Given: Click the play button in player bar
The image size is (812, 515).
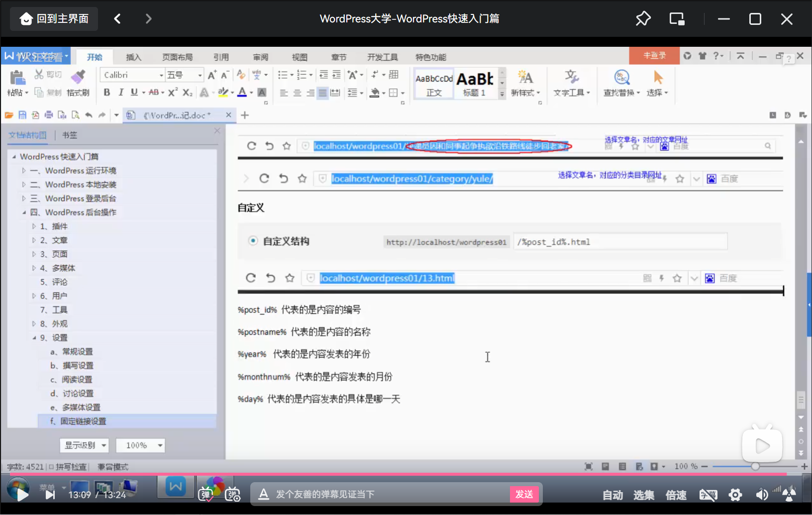Looking at the screenshot, I should pos(22,495).
